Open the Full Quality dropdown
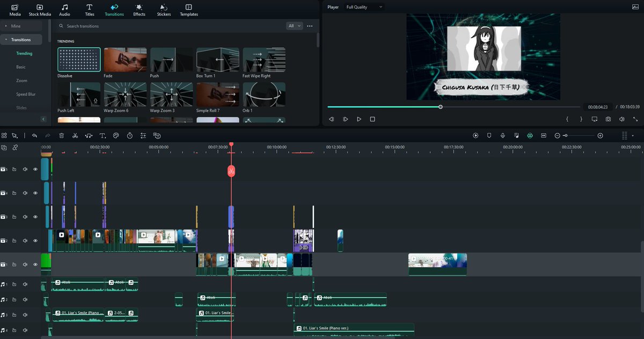Screen dimensions: 644x339 364,7
